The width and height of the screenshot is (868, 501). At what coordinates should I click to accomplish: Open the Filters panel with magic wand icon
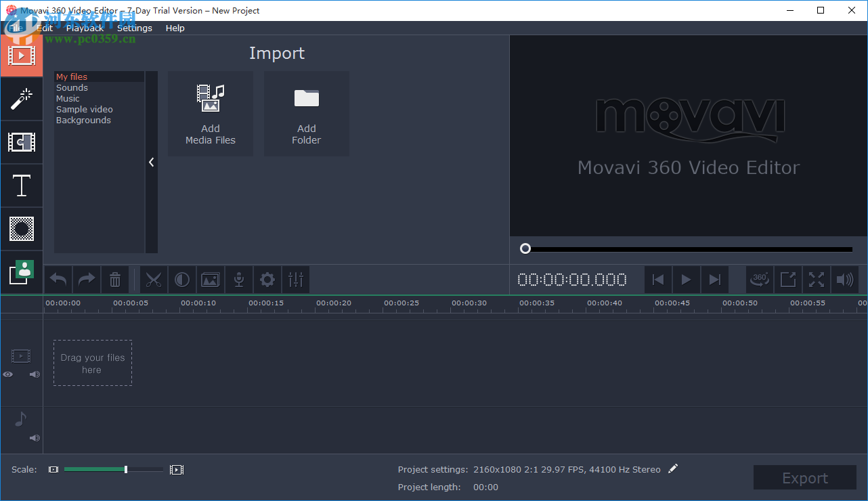tap(22, 99)
